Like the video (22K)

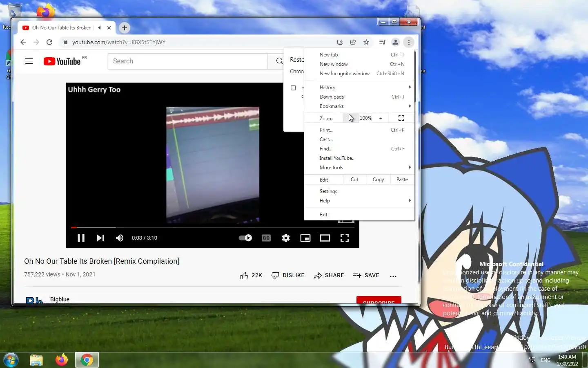pos(251,276)
